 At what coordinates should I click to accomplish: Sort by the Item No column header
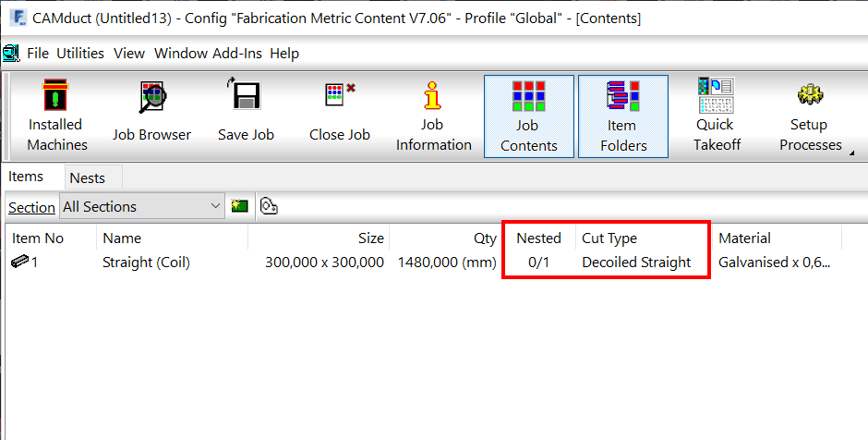coord(51,238)
